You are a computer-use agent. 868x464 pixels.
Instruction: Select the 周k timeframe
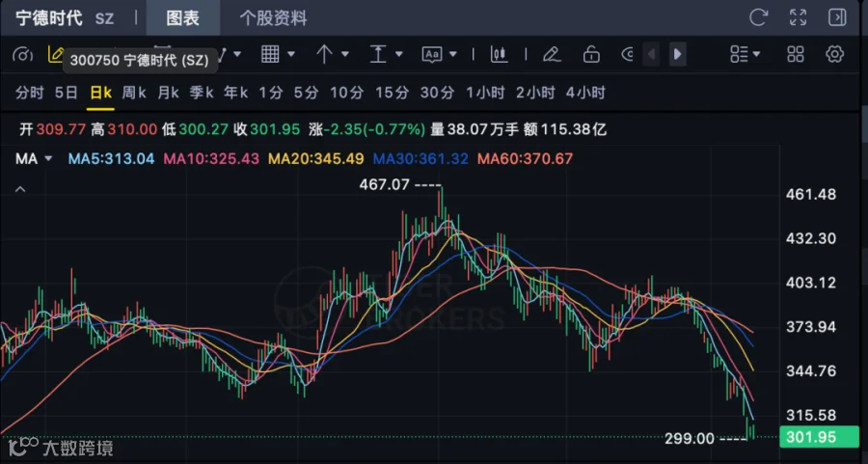[x=134, y=93]
